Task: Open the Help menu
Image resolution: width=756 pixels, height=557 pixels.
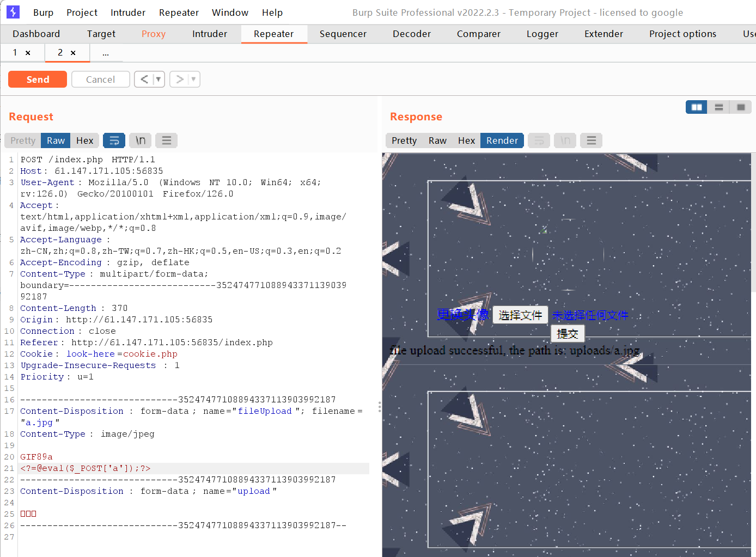Action: pyautogui.click(x=272, y=13)
